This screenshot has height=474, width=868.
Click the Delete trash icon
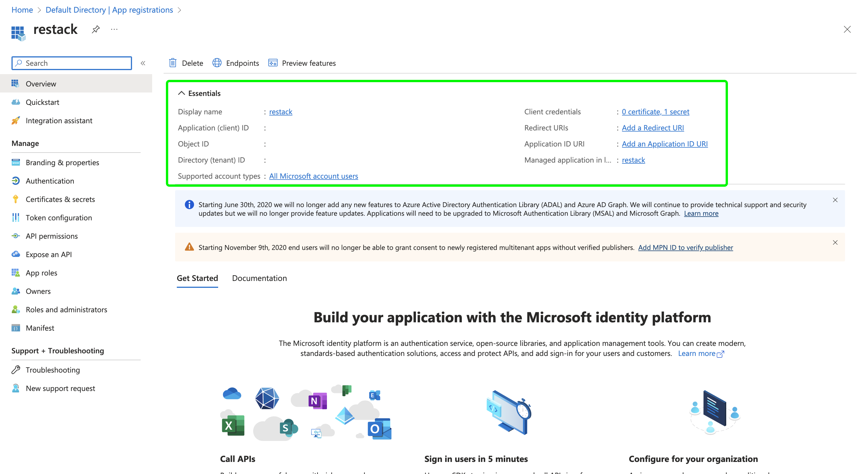[x=173, y=63]
